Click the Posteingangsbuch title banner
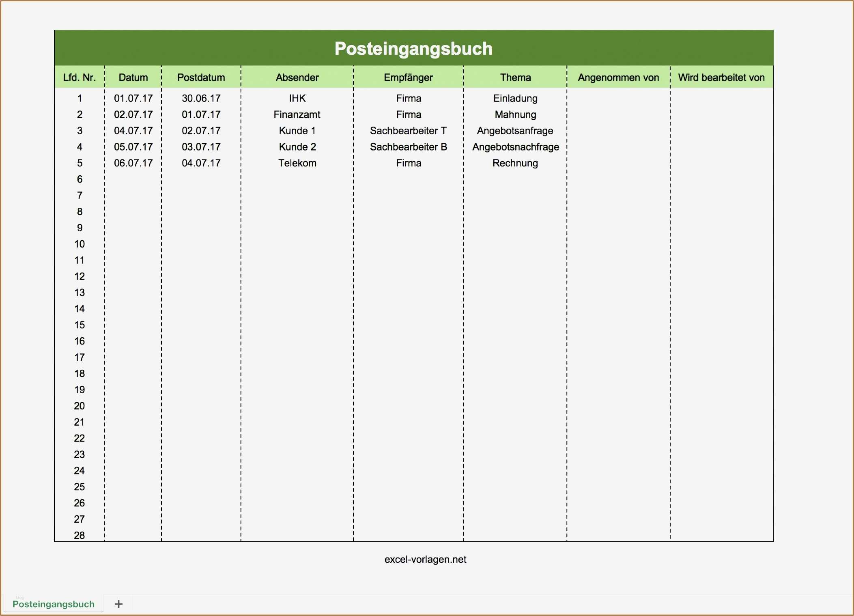The image size is (854, 616). coord(413,48)
